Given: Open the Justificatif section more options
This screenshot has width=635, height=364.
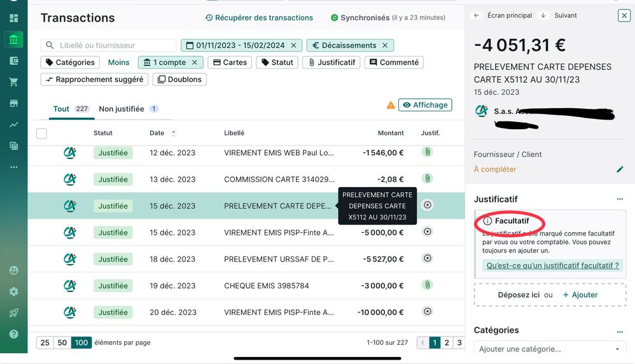Looking at the screenshot, I should 620,199.
